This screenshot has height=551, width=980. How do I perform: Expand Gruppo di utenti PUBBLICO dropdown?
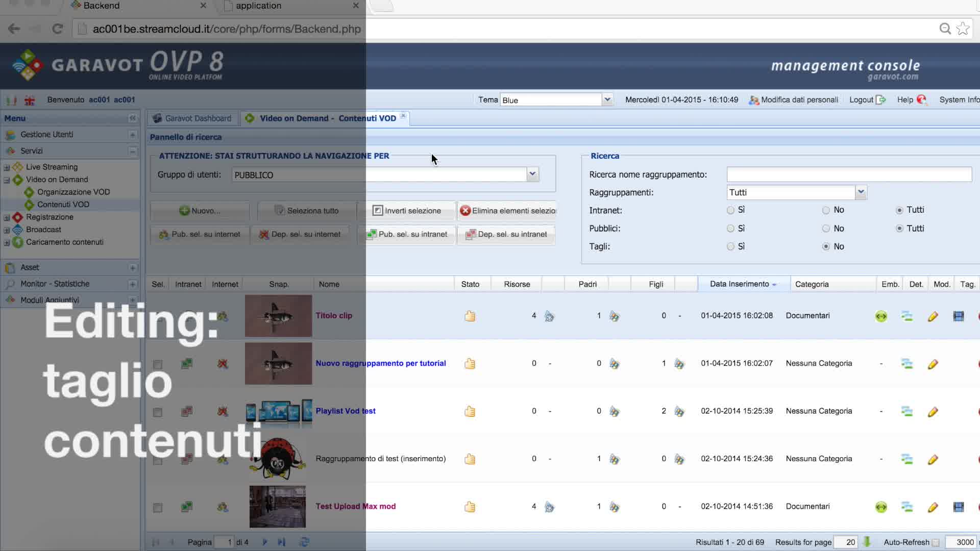[532, 174]
